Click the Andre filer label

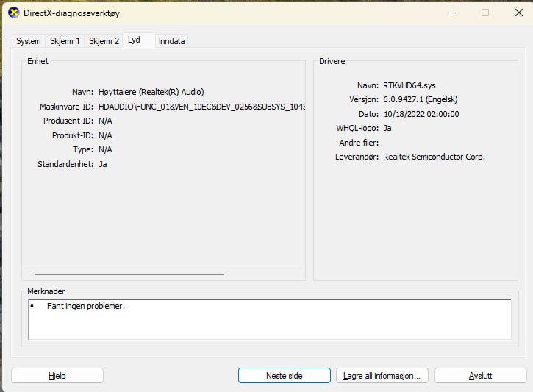pos(359,143)
